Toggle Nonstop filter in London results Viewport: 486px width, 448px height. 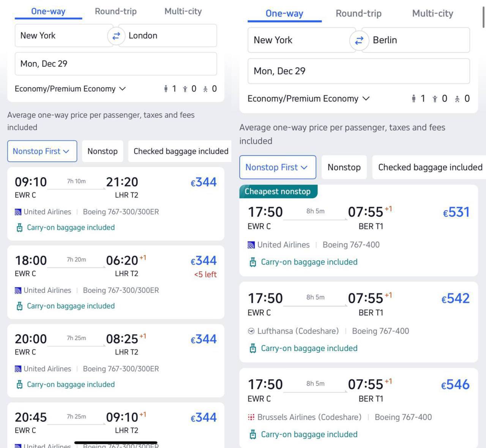pos(102,151)
